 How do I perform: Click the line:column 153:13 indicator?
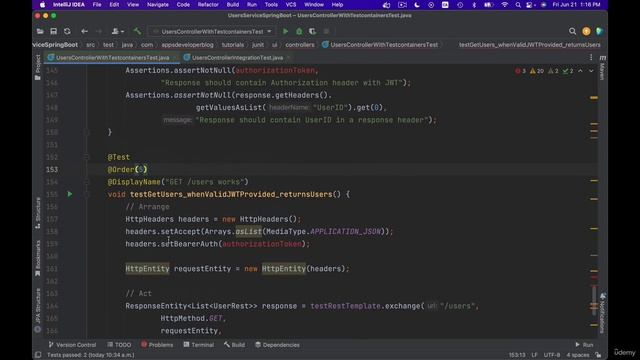coord(517,355)
